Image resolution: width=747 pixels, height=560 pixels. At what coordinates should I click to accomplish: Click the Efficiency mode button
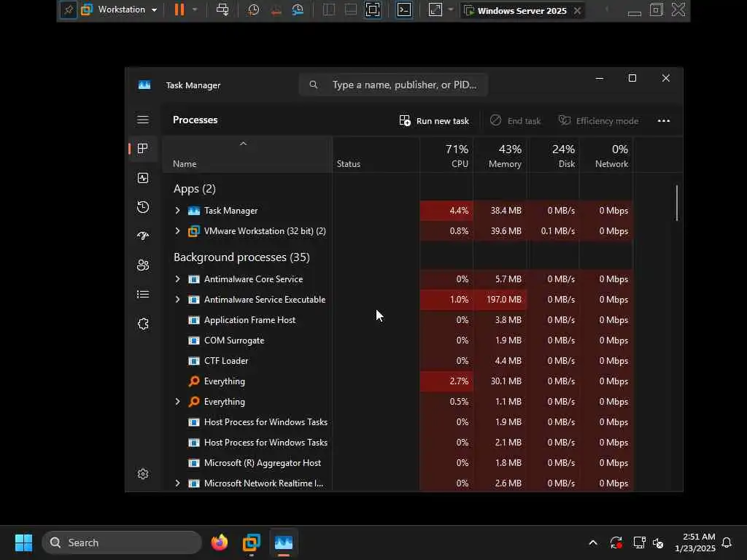pos(598,121)
